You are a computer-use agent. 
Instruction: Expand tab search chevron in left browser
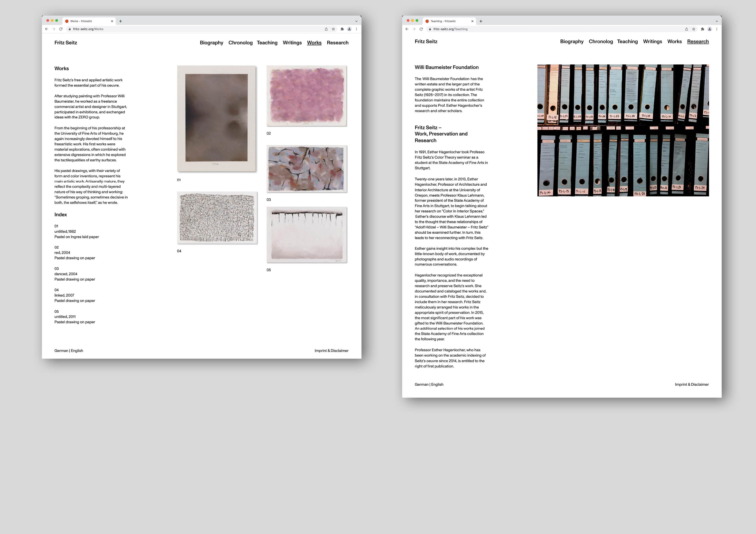point(356,21)
